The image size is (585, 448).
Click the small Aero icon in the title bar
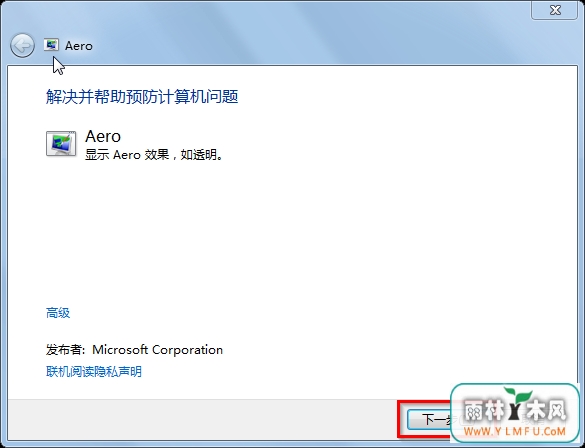pyautogui.click(x=51, y=45)
